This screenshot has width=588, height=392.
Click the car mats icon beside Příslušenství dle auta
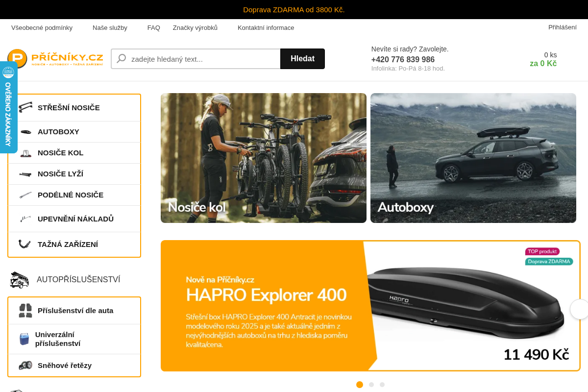click(x=25, y=311)
